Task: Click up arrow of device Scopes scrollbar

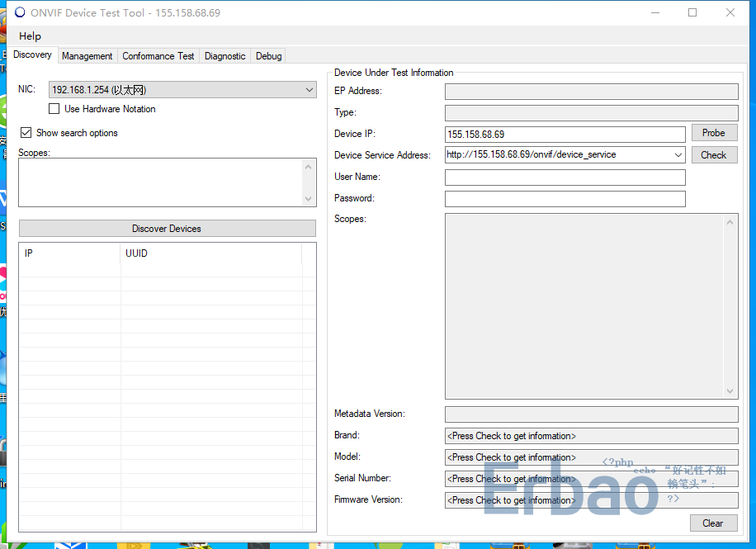Action: pyautogui.click(x=730, y=222)
